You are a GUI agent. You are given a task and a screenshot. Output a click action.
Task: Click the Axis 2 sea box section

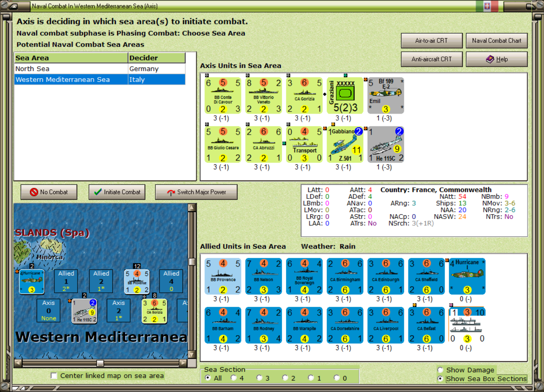coord(119,310)
